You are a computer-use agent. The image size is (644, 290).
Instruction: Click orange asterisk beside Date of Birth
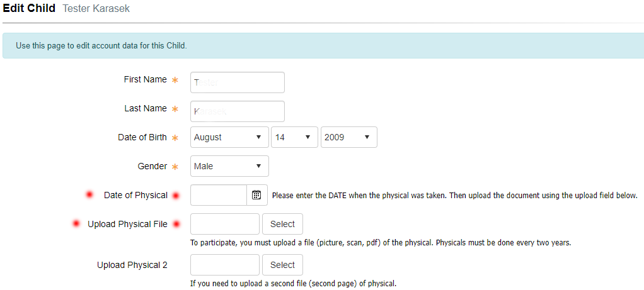click(175, 138)
